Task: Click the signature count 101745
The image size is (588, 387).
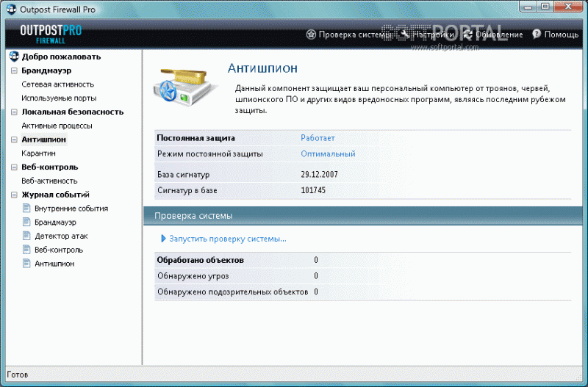Action: pos(313,190)
